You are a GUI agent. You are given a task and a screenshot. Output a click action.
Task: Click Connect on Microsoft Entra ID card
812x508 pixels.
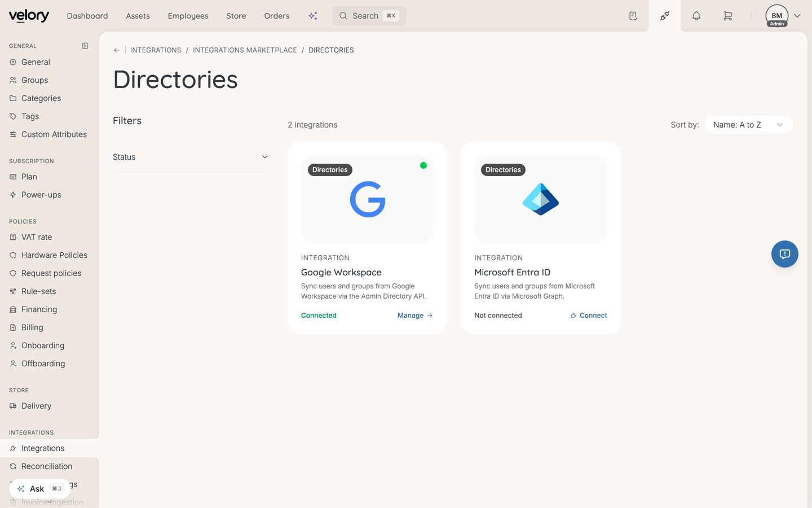(589, 316)
